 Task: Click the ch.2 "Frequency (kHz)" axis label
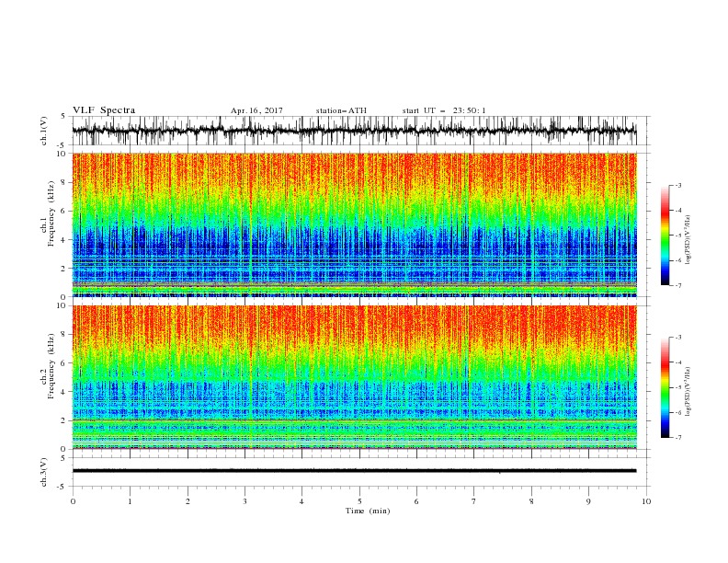pyautogui.click(x=51, y=366)
